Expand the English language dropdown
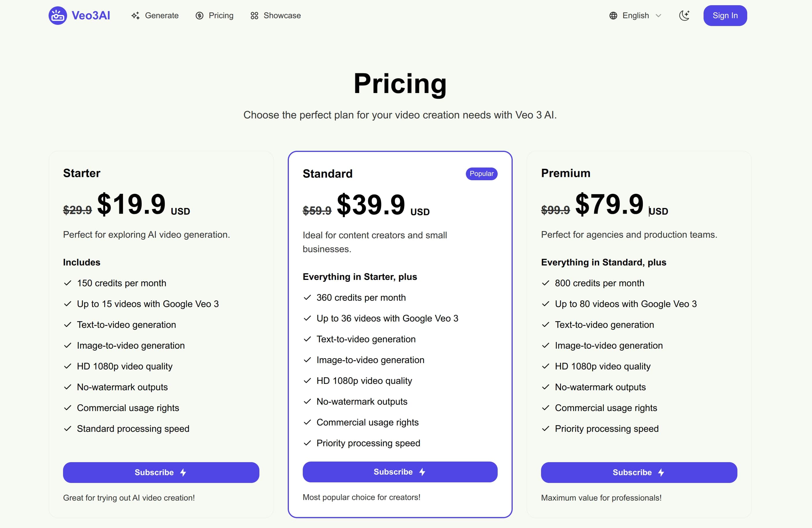Image resolution: width=812 pixels, height=528 pixels. pyautogui.click(x=635, y=15)
